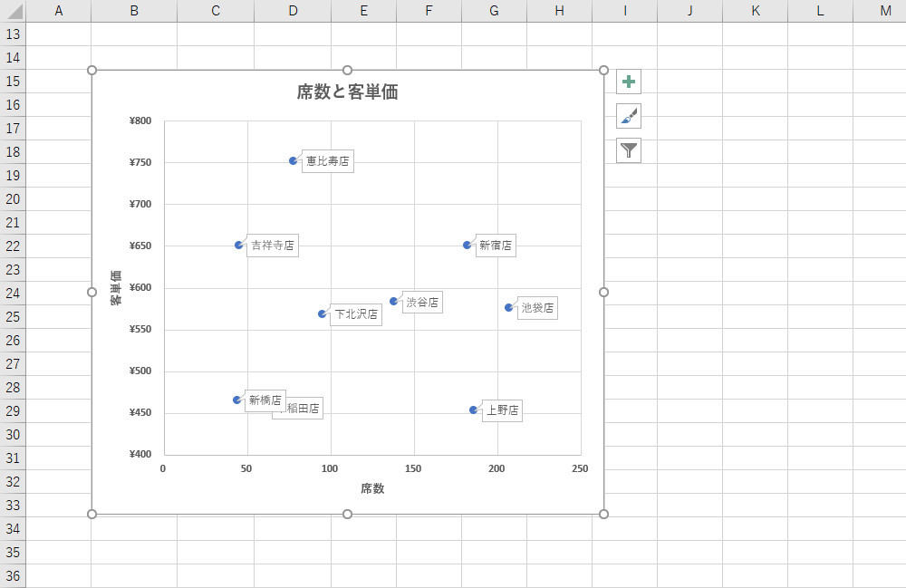Click the ¥800 vertical axis label
The height and width of the screenshot is (588, 906).
[x=140, y=120]
